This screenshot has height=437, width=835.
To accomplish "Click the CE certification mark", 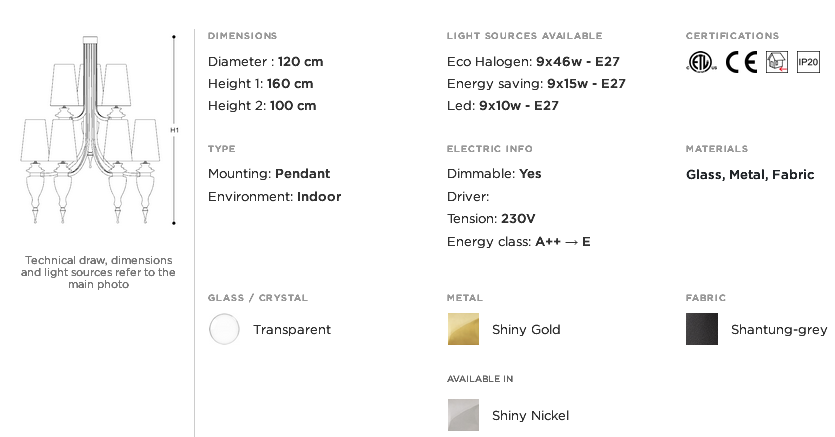I will 741,62.
